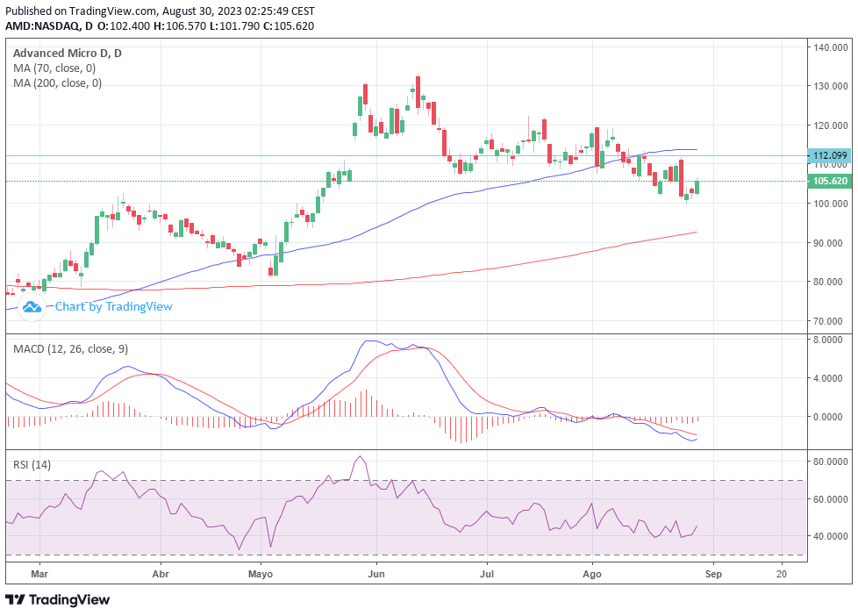Click the 'L:101.790' low value in header

point(235,25)
